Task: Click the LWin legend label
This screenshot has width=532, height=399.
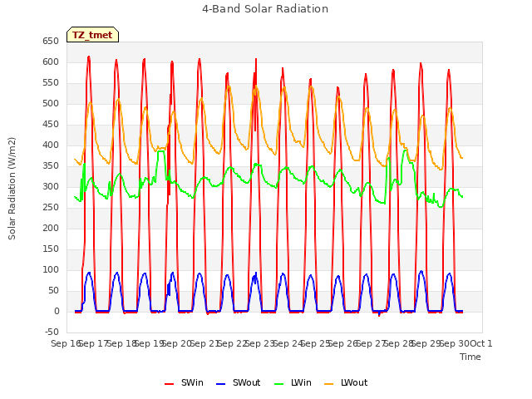Action: coord(301,382)
